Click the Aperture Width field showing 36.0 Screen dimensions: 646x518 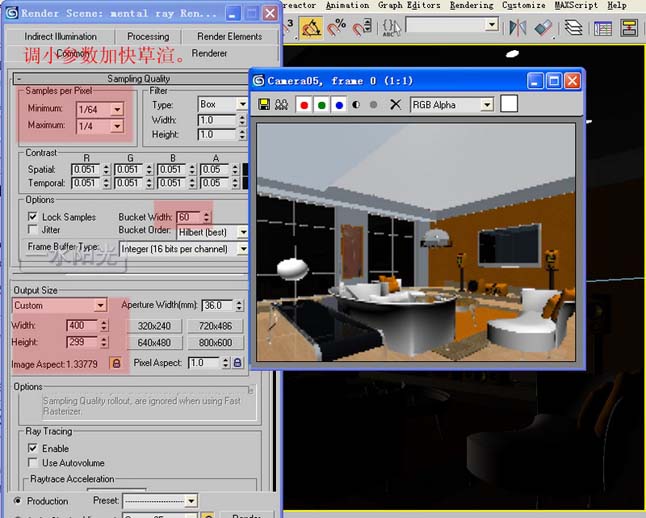[x=218, y=305]
